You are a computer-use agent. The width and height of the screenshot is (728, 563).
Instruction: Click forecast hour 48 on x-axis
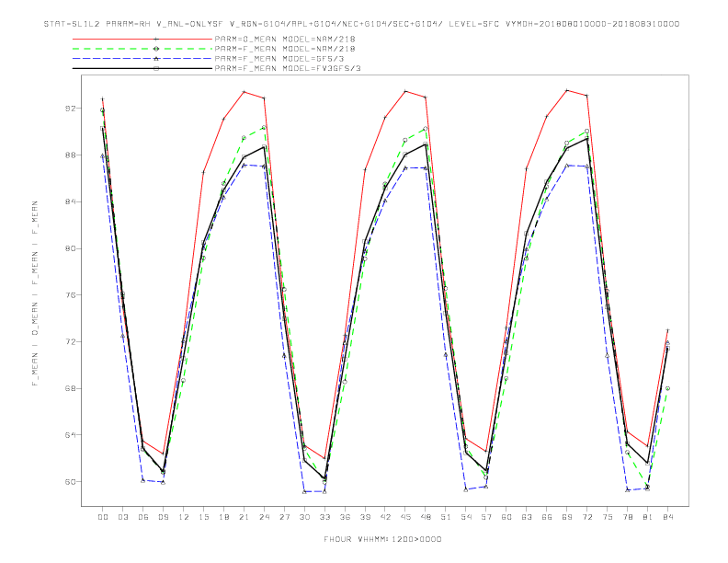pyautogui.click(x=426, y=517)
